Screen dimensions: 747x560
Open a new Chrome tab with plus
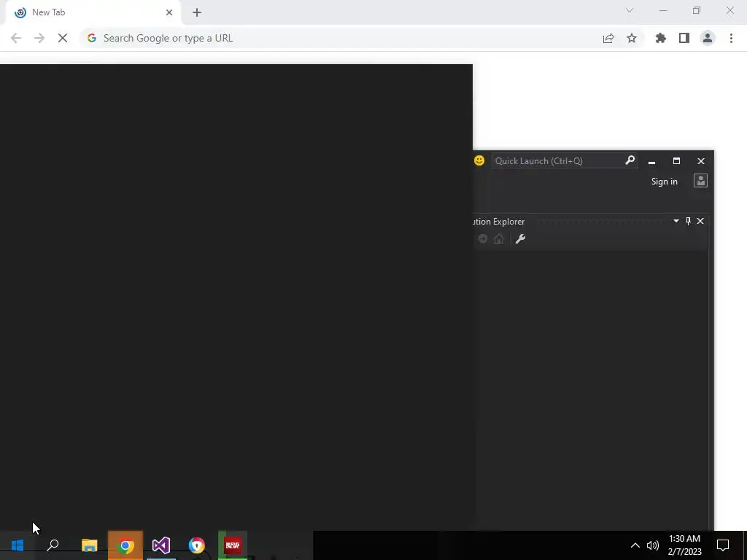click(x=197, y=12)
